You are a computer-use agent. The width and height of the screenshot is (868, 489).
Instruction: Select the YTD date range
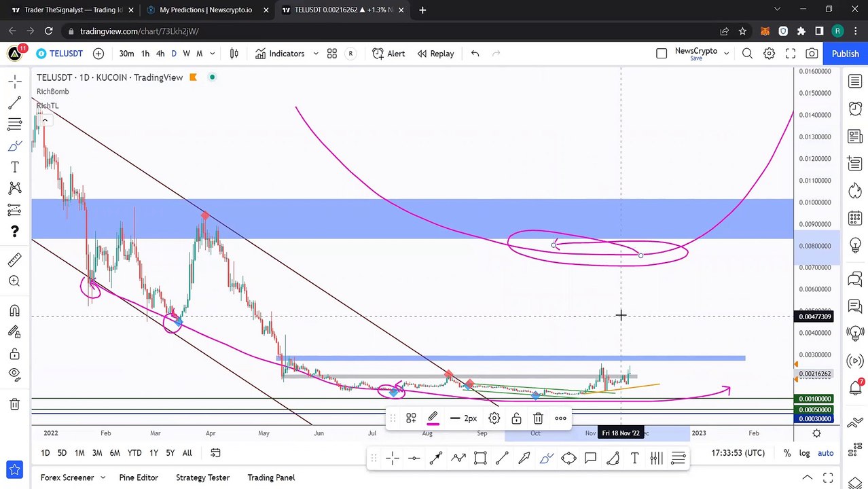[x=134, y=453]
